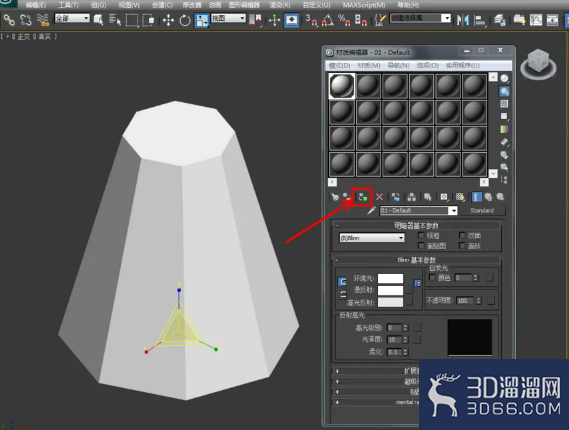The height and width of the screenshot is (430, 569).
Task: Click red X reset material icon
Action: tap(379, 197)
